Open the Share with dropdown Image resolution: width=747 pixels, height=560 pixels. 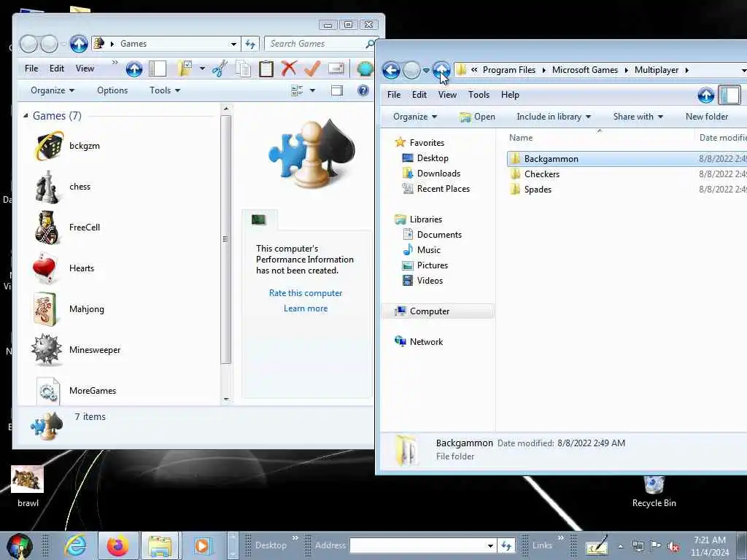point(638,117)
